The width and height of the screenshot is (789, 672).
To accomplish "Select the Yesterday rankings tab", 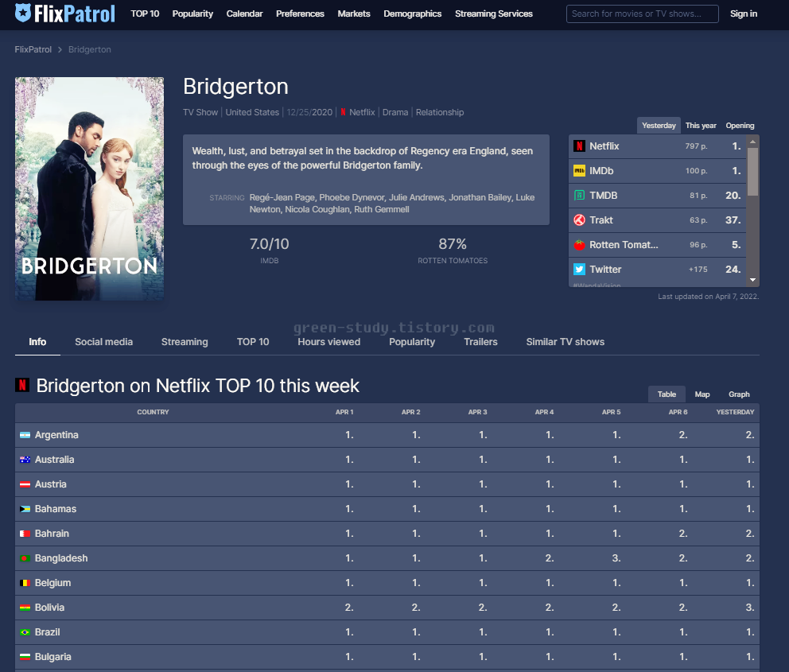I will click(x=659, y=125).
